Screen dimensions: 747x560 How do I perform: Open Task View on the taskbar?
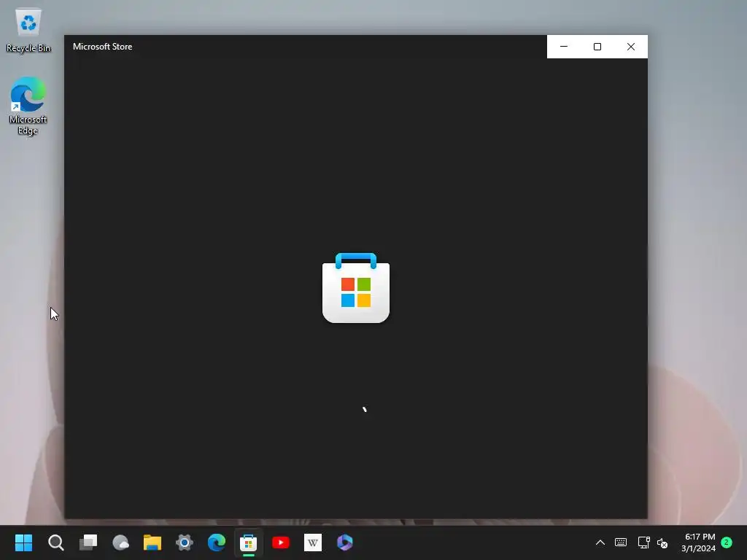pos(88,542)
